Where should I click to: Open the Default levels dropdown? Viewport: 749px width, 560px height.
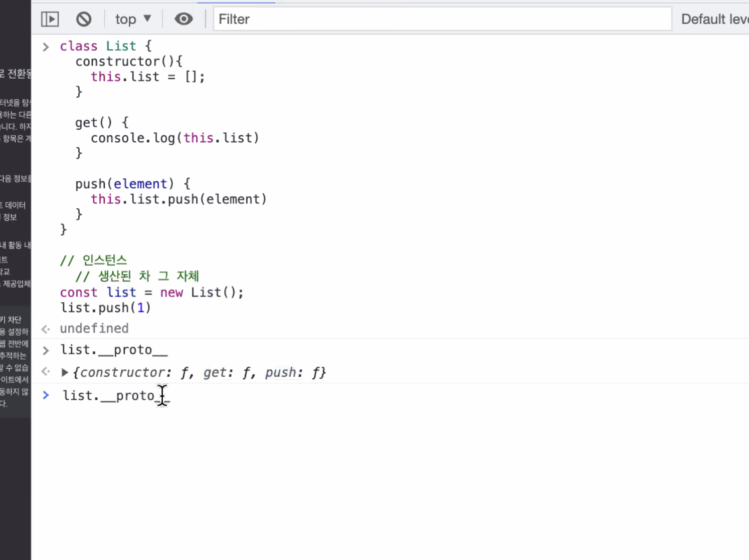(715, 19)
